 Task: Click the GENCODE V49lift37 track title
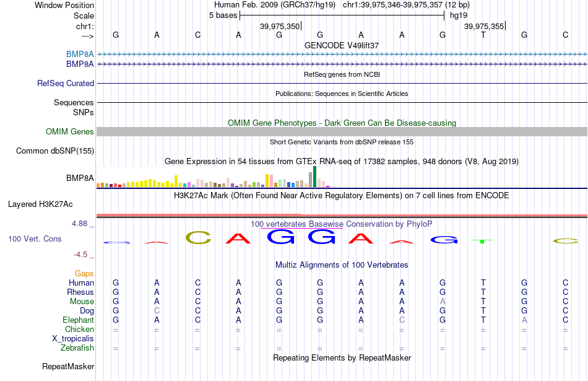[x=342, y=45]
